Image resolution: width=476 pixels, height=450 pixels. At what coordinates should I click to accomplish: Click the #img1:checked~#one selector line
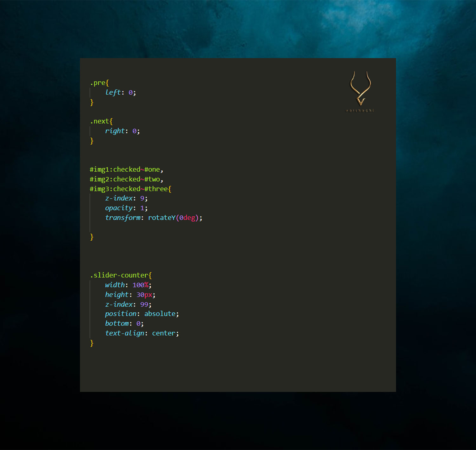tap(126, 169)
